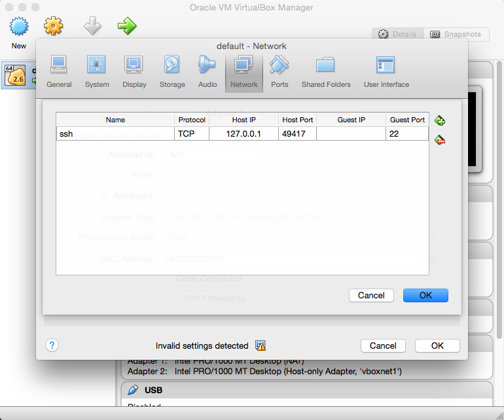Click the empty Guest IP cell of ssh

coord(351,133)
